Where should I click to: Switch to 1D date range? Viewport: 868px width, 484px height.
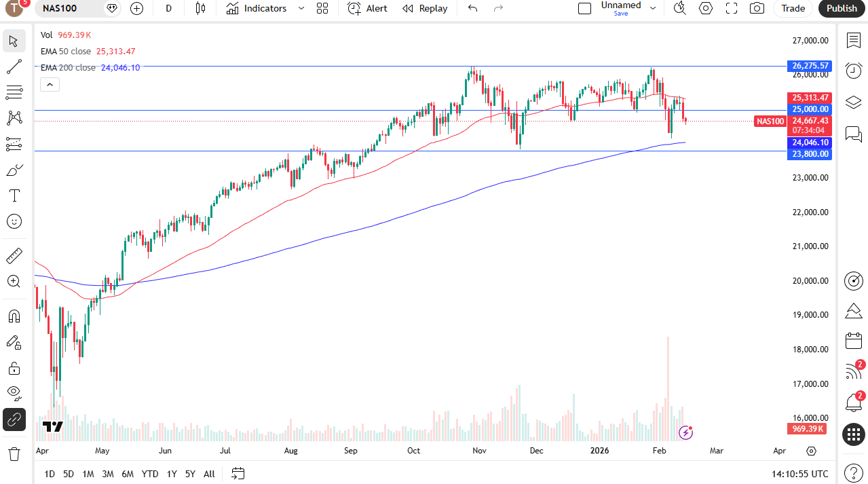pyautogui.click(x=50, y=474)
